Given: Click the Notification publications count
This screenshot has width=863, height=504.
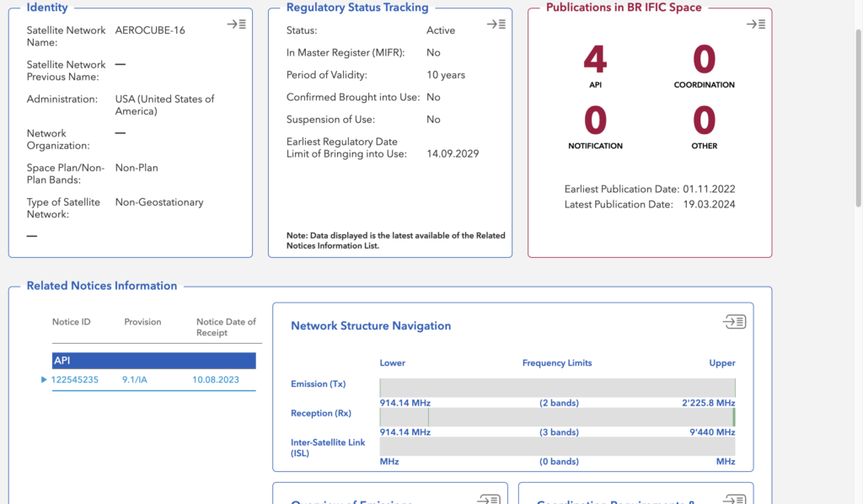Looking at the screenshot, I should (x=596, y=121).
